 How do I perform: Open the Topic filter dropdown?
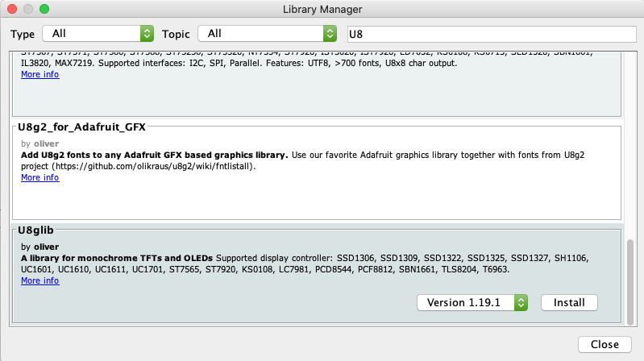coord(269,34)
